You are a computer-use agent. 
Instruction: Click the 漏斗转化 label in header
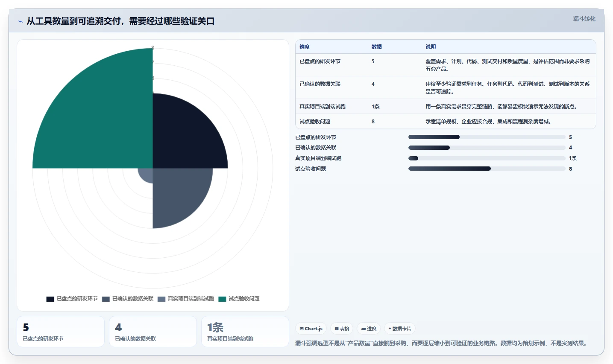pyautogui.click(x=584, y=19)
